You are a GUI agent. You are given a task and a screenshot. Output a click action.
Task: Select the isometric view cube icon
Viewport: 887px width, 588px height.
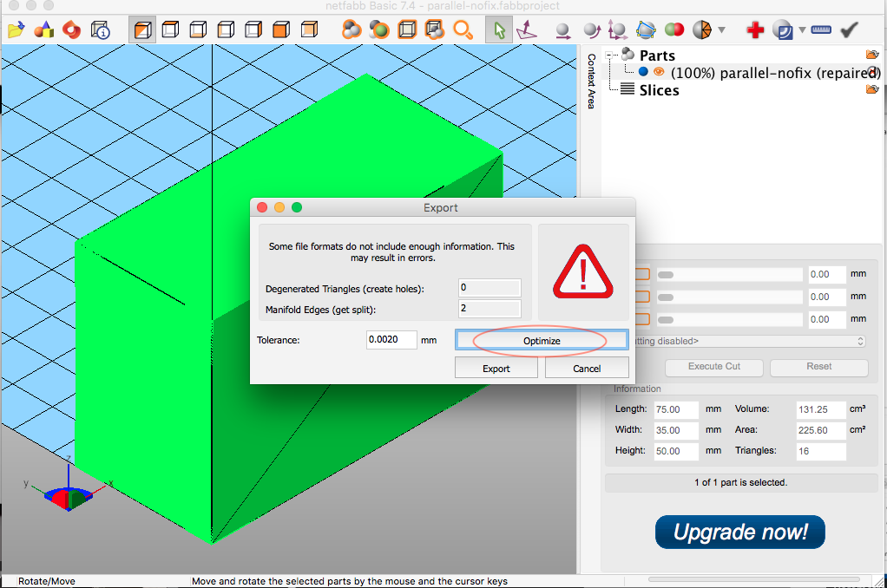click(x=142, y=29)
